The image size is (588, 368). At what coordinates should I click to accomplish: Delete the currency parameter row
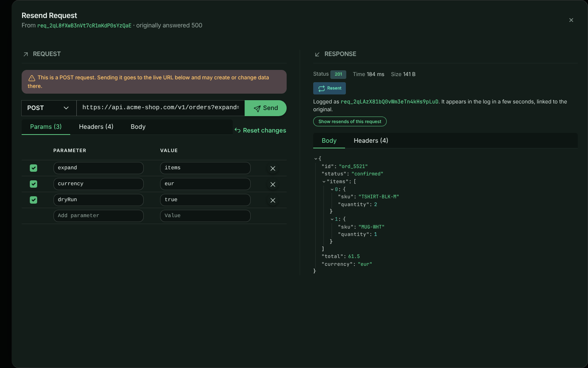273,184
